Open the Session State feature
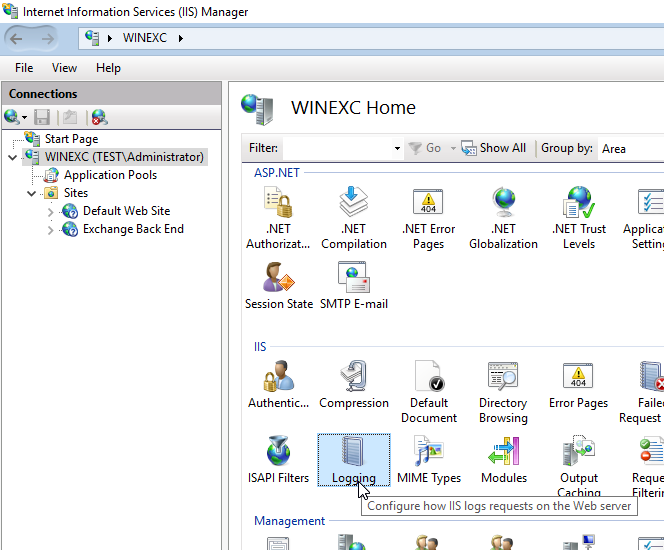 pyautogui.click(x=279, y=279)
